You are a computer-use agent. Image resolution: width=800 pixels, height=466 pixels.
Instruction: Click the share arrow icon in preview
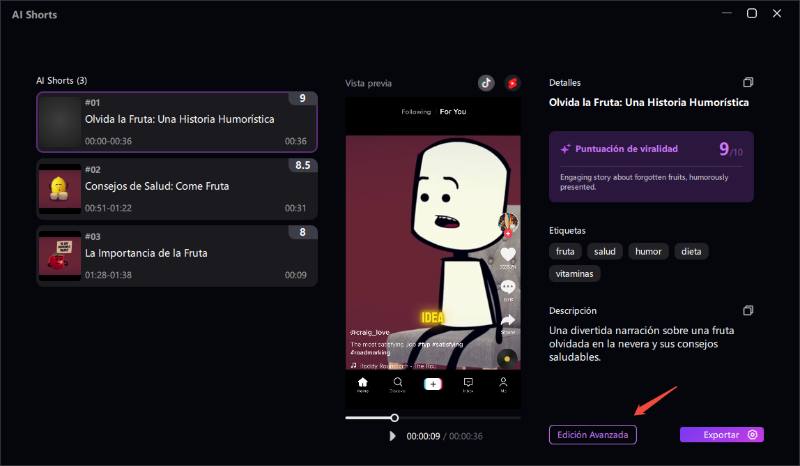tap(508, 320)
